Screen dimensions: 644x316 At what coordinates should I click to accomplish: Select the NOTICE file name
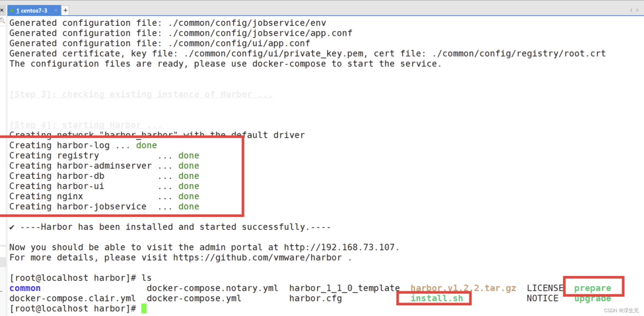542,298
